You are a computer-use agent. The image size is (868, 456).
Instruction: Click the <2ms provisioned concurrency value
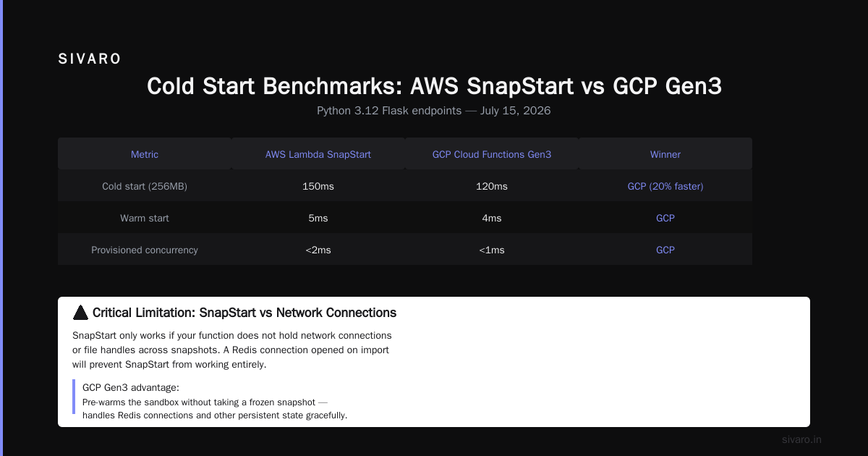(318, 250)
